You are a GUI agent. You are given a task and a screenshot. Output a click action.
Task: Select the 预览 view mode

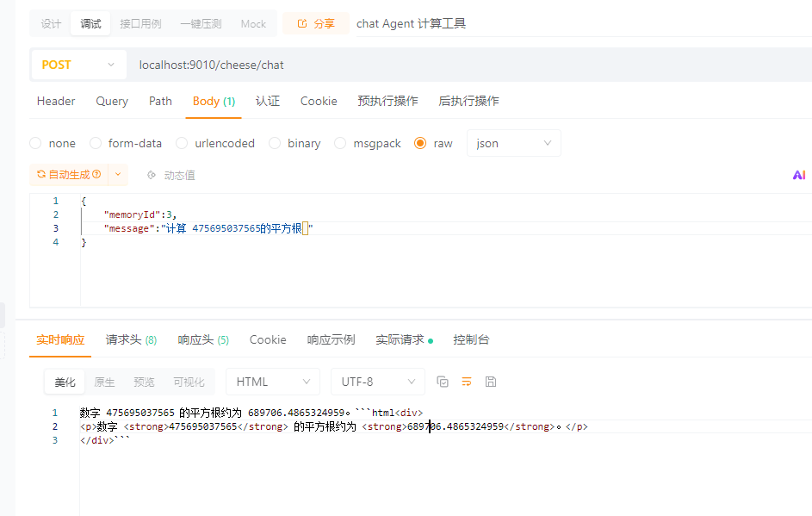coord(144,382)
